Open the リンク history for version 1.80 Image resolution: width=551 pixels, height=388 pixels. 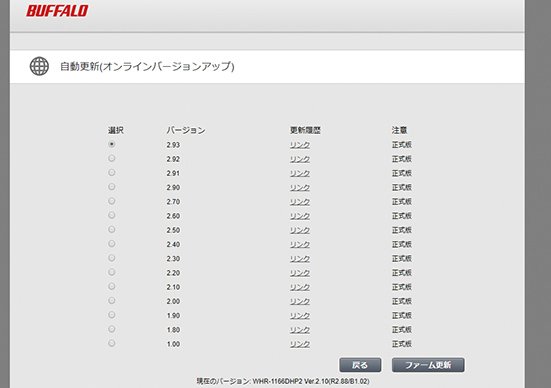point(300,330)
